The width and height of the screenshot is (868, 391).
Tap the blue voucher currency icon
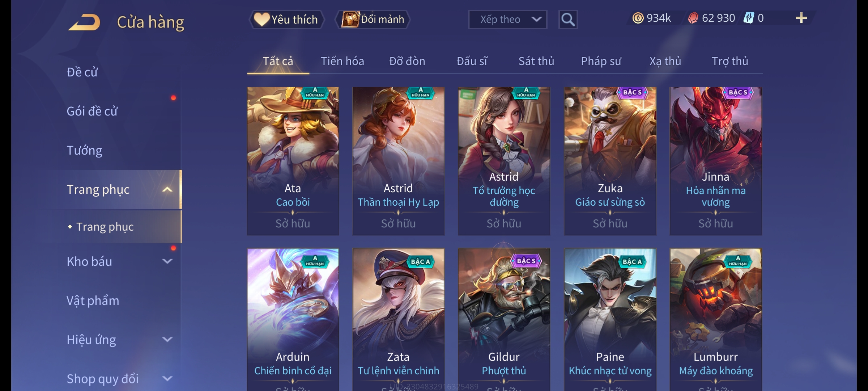pyautogui.click(x=748, y=18)
